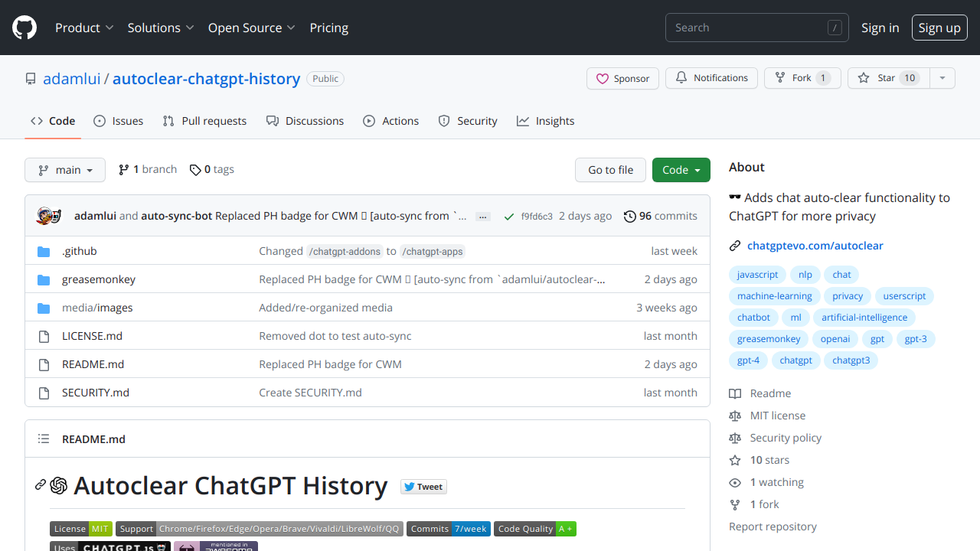Open chatgptevo.com/autoclear website link
980x551 pixels.
click(815, 246)
